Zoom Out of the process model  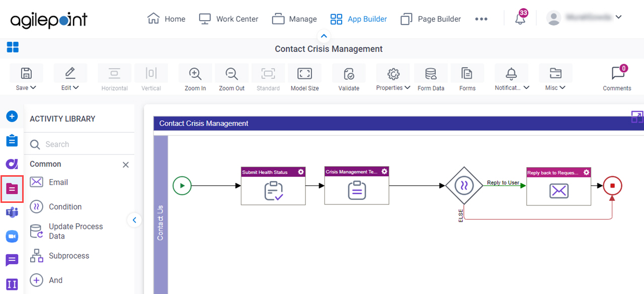pyautogui.click(x=231, y=79)
